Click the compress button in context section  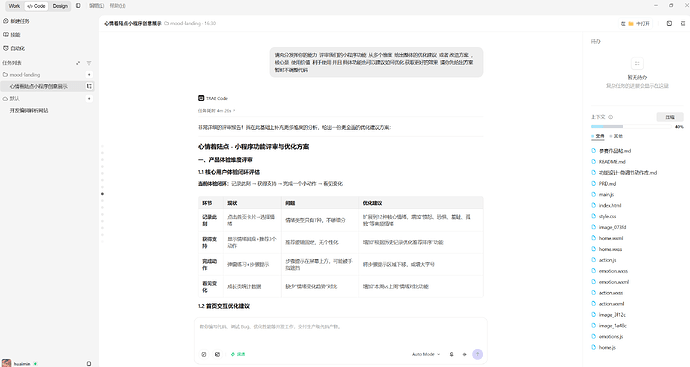point(670,117)
